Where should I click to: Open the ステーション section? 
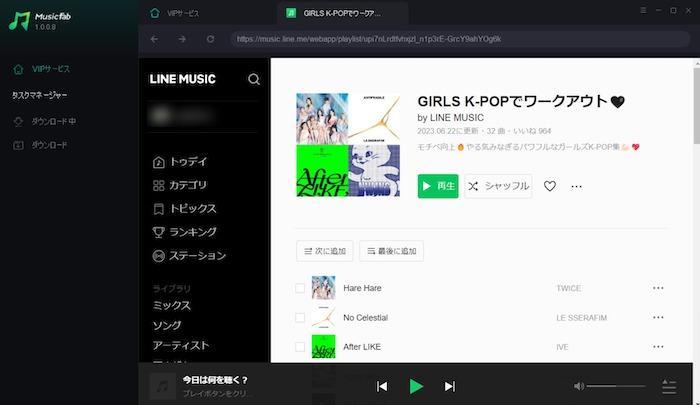pyautogui.click(x=189, y=256)
